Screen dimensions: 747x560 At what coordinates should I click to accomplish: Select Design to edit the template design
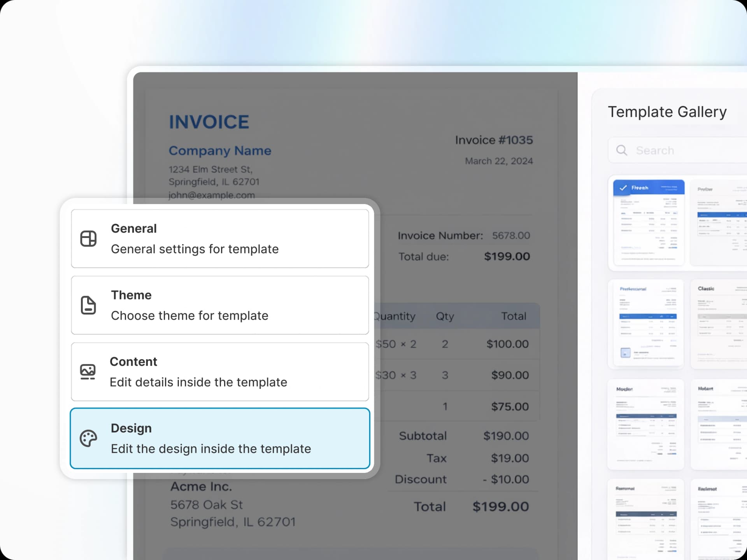219,438
